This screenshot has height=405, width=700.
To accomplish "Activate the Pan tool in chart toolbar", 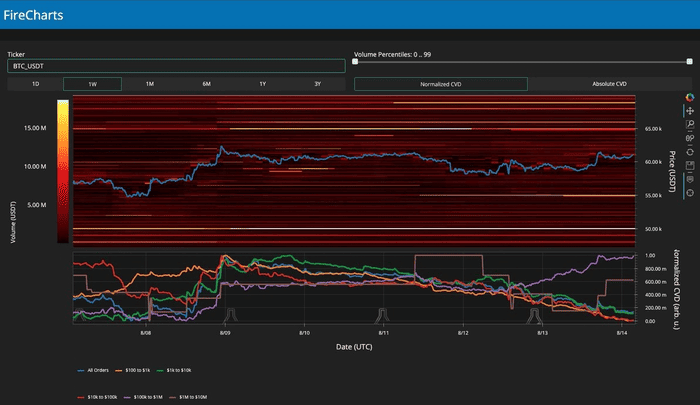I will [690, 111].
